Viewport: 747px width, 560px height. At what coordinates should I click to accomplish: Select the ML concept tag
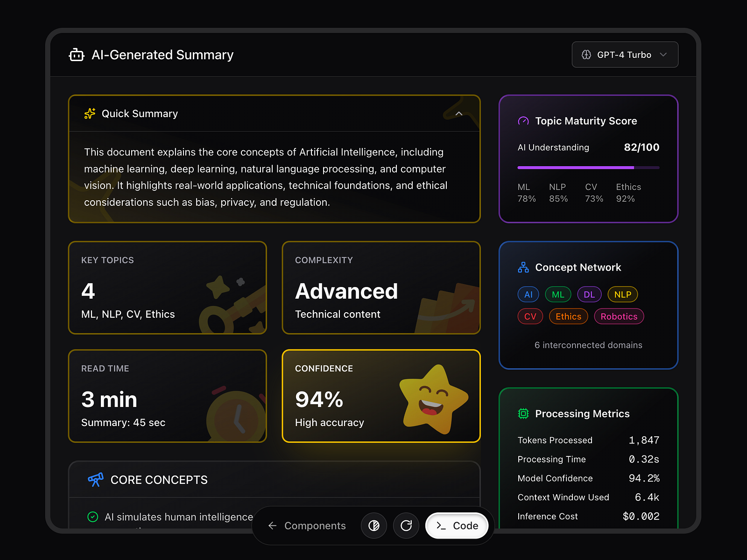pyautogui.click(x=558, y=294)
